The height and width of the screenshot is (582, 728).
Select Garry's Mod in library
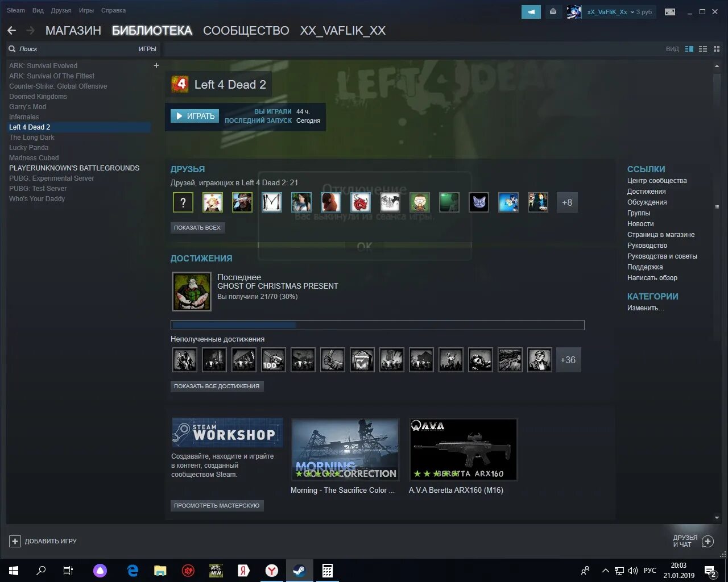[x=28, y=107]
